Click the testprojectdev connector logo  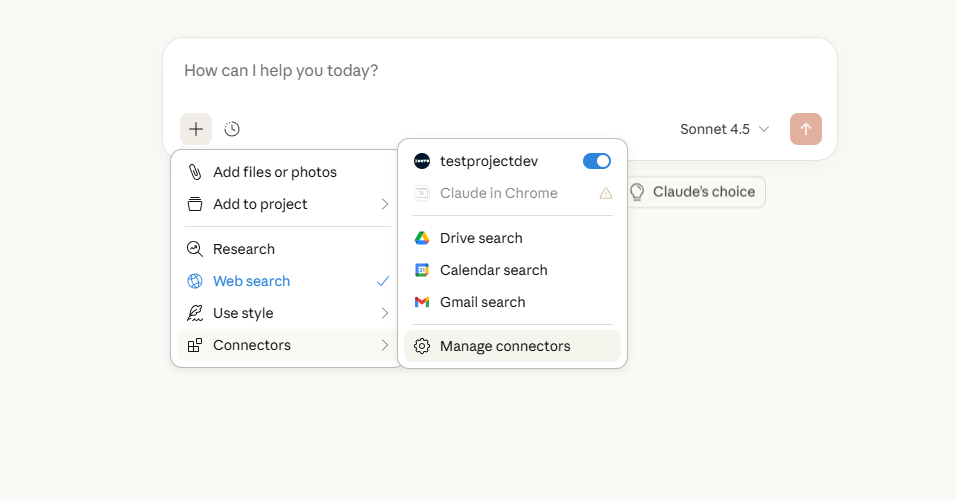[x=422, y=161]
